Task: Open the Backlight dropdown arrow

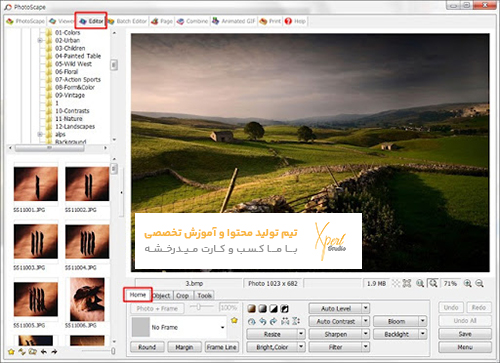Action: tap(423, 334)
